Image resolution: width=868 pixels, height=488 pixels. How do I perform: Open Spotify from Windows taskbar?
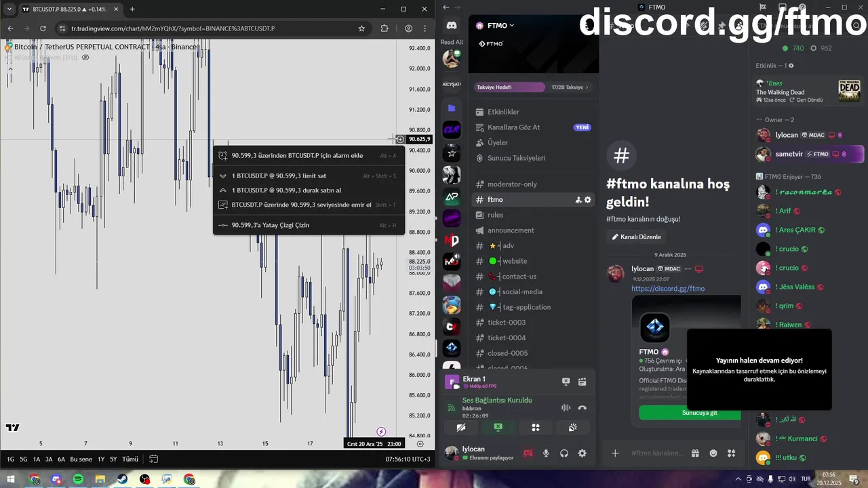[78, 479]
